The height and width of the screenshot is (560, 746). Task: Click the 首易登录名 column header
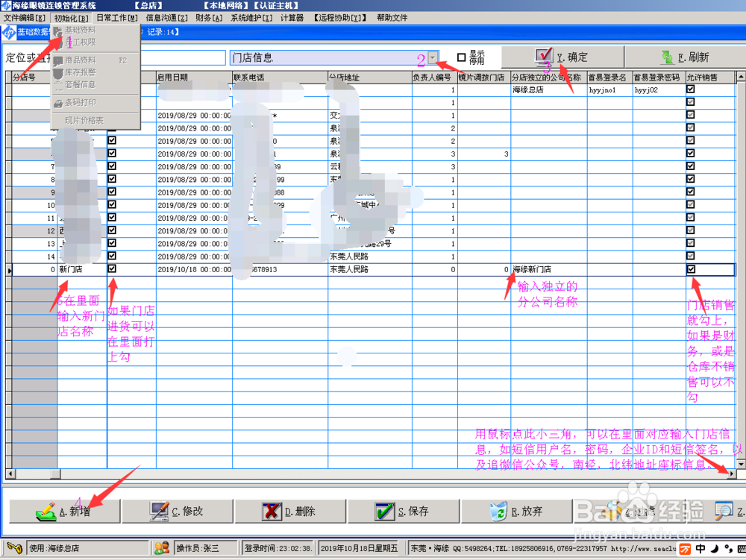pyautogui.click(x=610, y=78)
